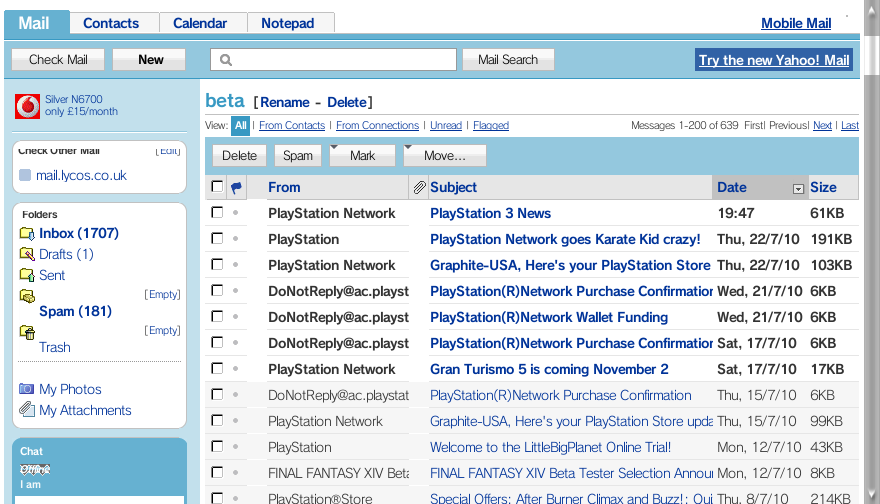The height and width of the screenshot is (504, 880).
Task: Toggle the Date column sort arrow
Action: [798, 189]
